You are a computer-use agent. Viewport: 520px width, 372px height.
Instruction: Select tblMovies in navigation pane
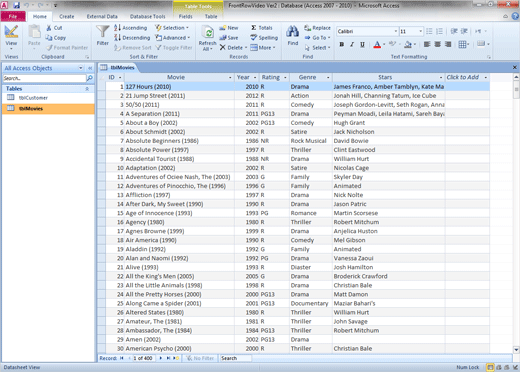point(48,109)
